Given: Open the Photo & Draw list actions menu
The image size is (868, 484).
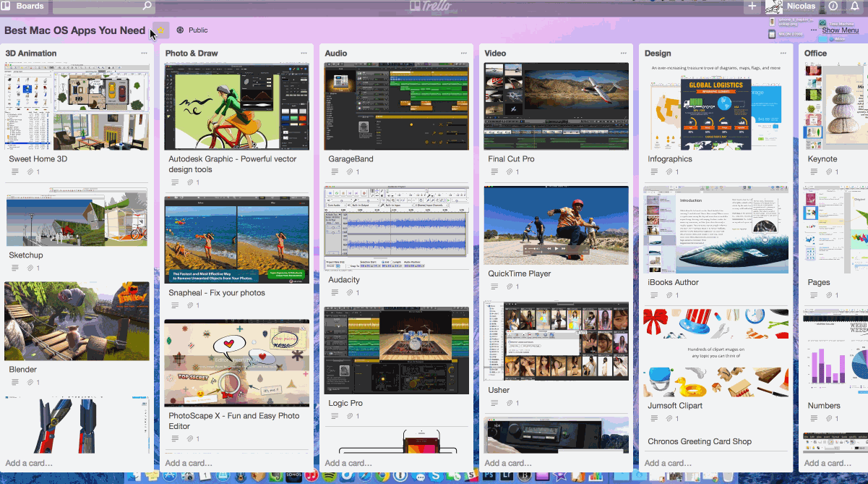Looking at the screenshot, I should [x=304, y=54].
